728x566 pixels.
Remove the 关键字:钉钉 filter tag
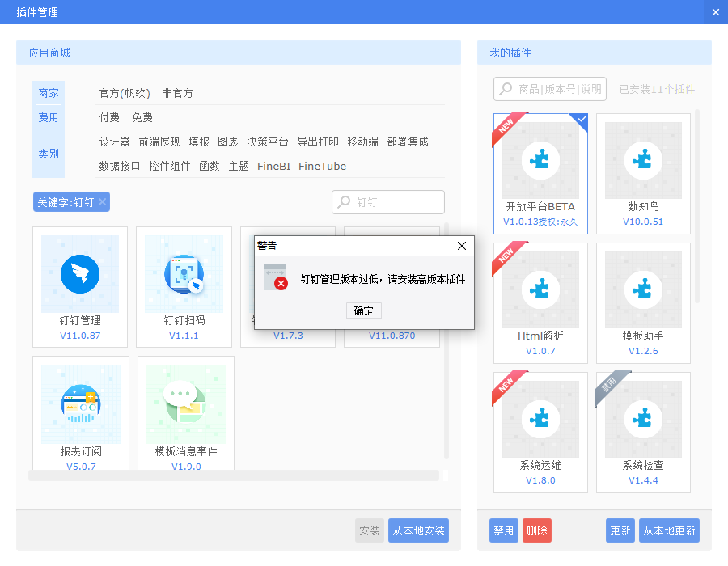tap(103, 202)
